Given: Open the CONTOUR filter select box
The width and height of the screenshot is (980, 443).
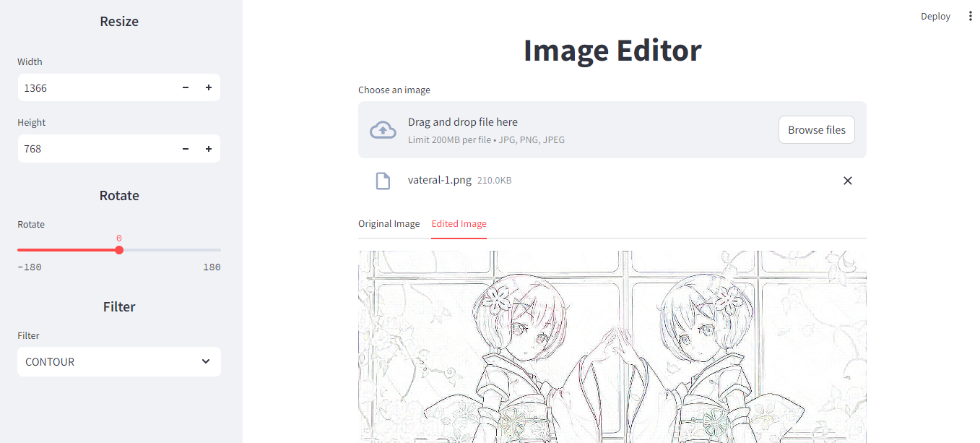Looking at the screenshot, I should [108, 361].
